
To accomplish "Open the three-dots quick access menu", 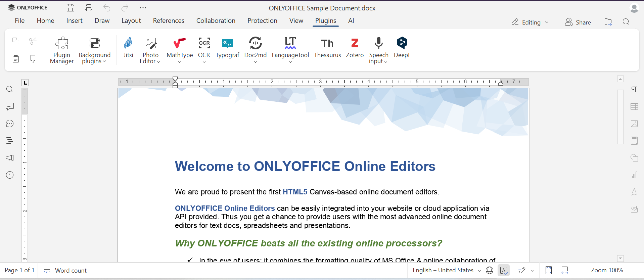I will click(x=143, y=8).
